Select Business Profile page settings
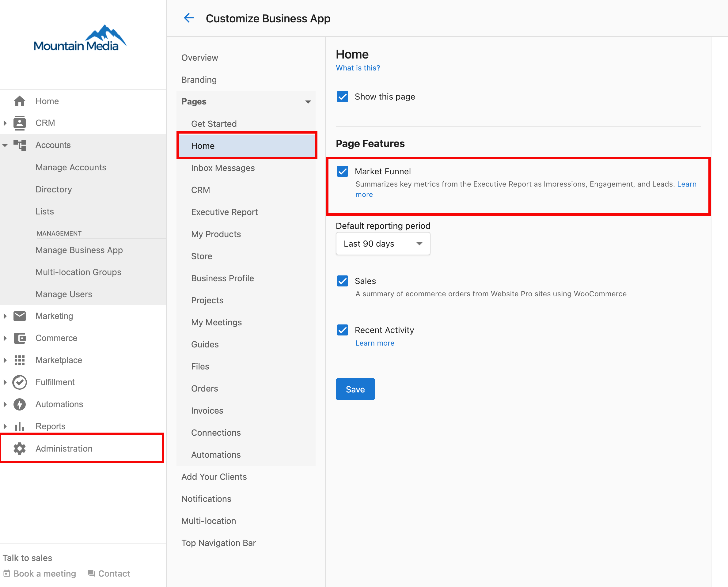This screenshot has height=587, width=728. [x=222, y=278]
